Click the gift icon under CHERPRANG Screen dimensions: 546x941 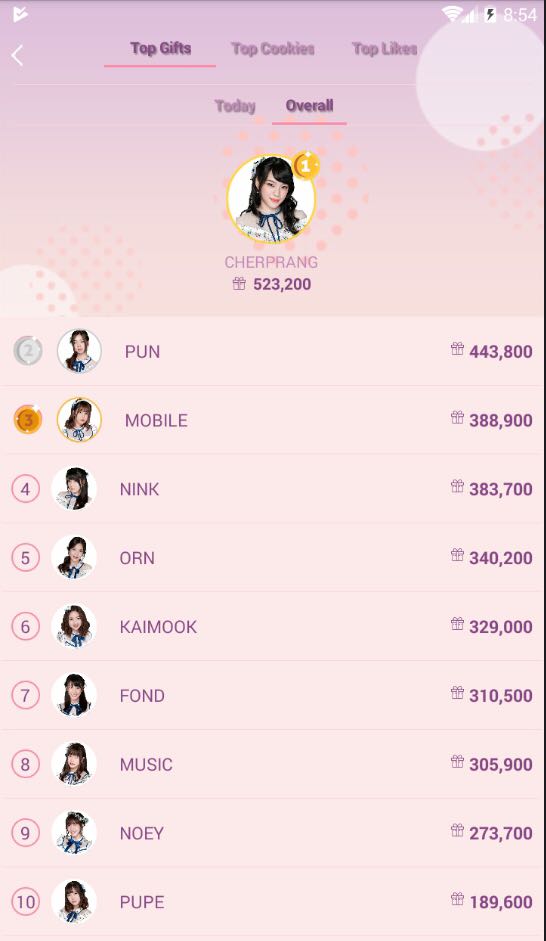(239, 283)
